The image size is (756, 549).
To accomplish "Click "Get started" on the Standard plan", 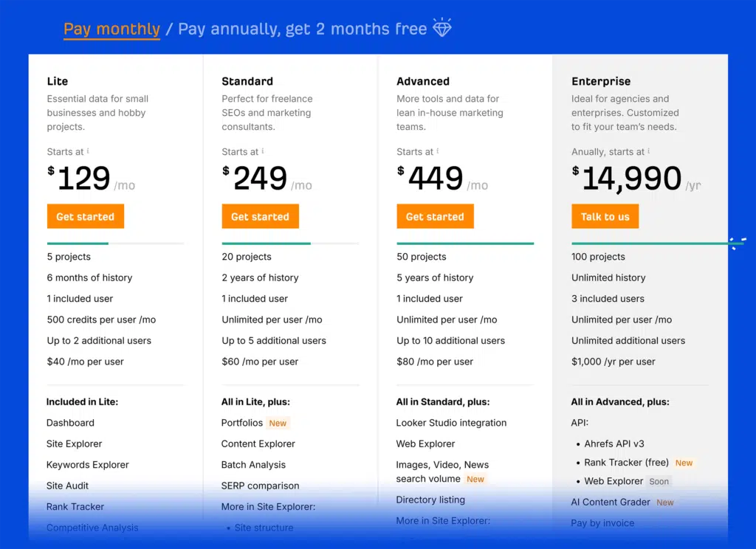I will tap(260, 216).
